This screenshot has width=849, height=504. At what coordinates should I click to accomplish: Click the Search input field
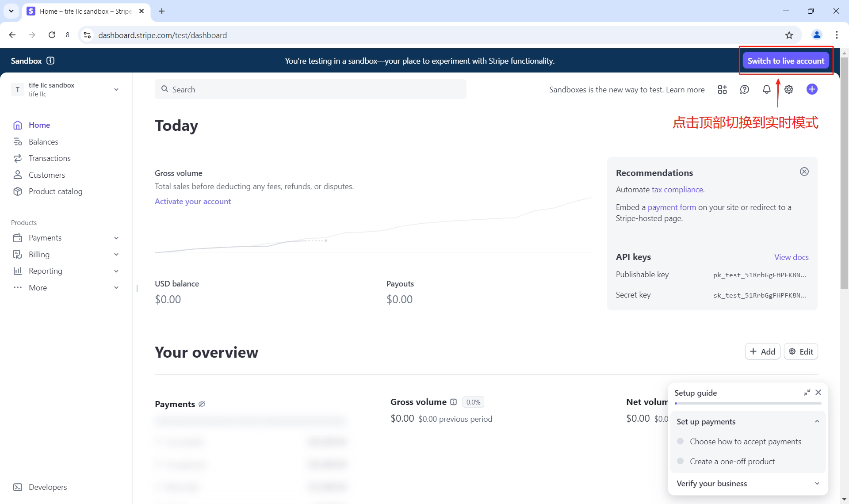310,89
